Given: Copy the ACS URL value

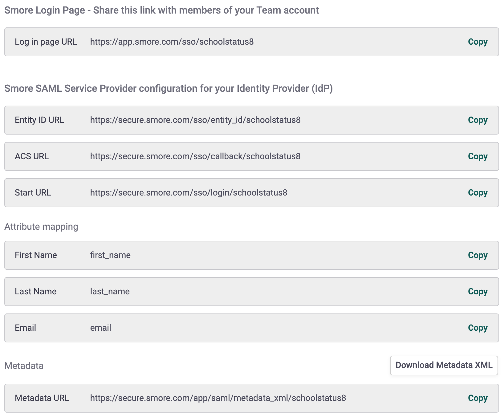Looking at the screenshot, I should (478, 156).
